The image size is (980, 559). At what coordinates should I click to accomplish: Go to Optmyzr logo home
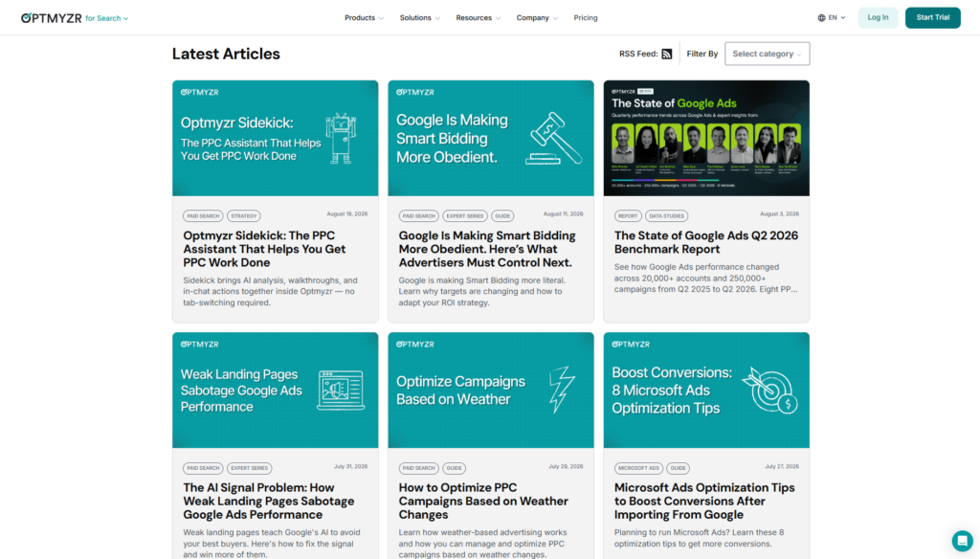tap(52, 18)
